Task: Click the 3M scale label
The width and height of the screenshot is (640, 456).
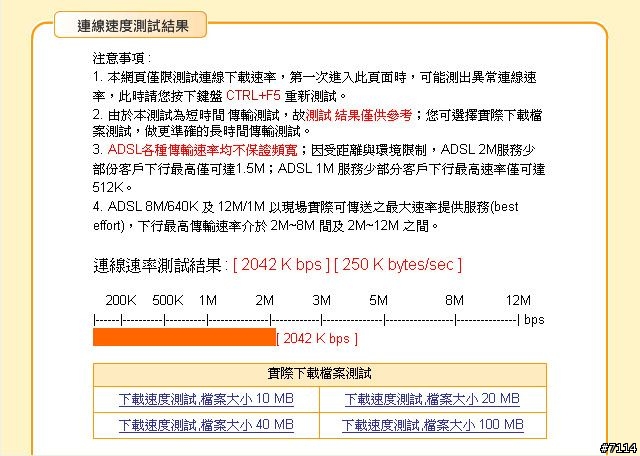Action: [321, 301]
